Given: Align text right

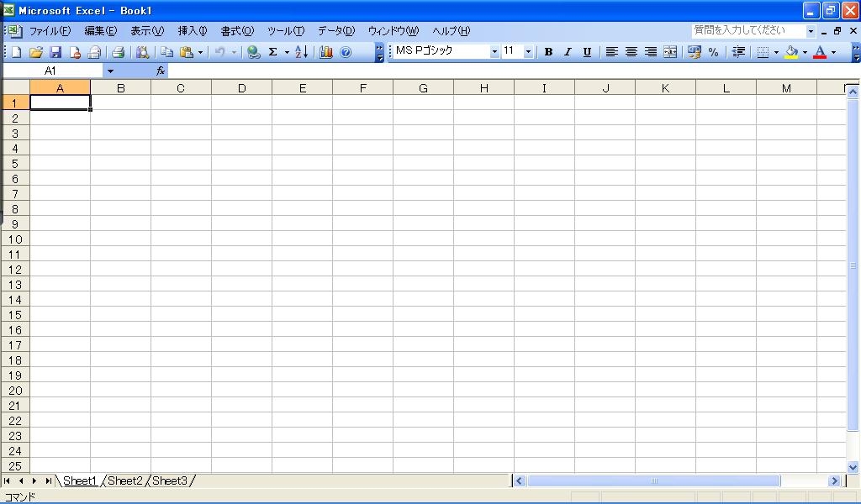Looking at the screenshot, I should click(x=651, y=52).
